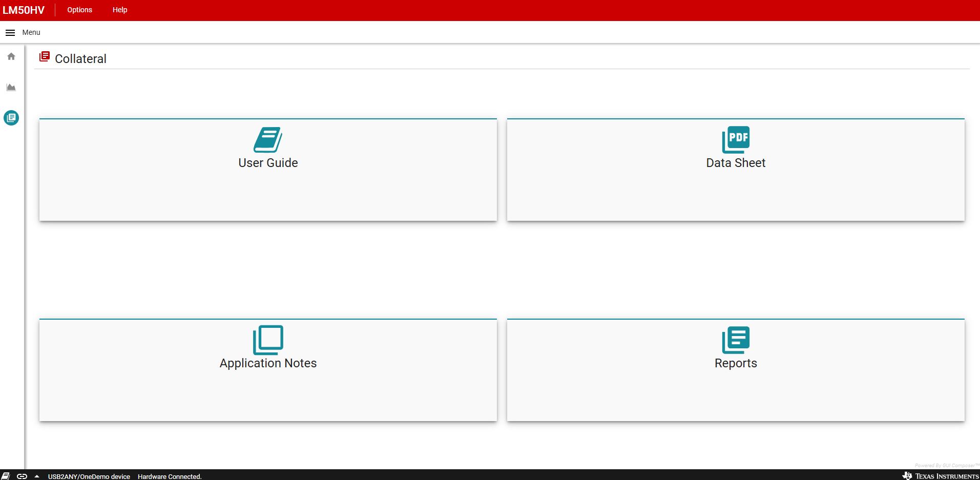Expand the status bar up arrow
This screenshot has width=980, height=480.
tap(37, 476)
